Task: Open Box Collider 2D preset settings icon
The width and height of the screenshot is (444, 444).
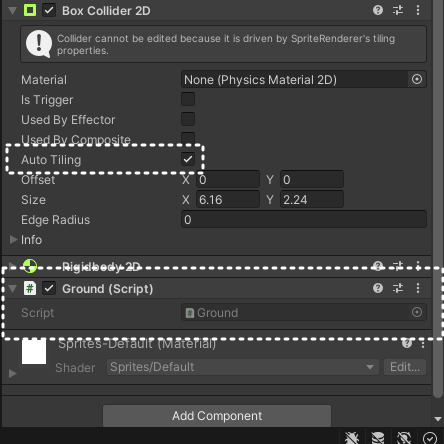Action: (398, 10)
